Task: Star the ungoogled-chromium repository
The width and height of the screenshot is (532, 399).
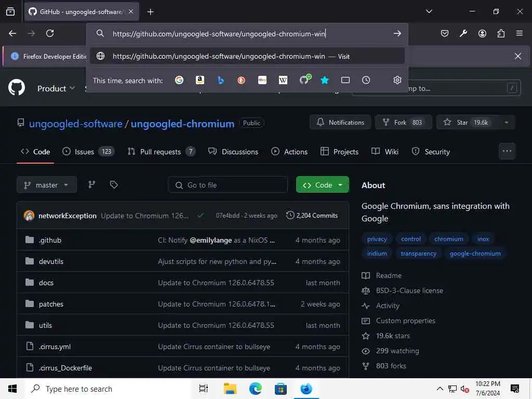Action: tap(468, 123)
